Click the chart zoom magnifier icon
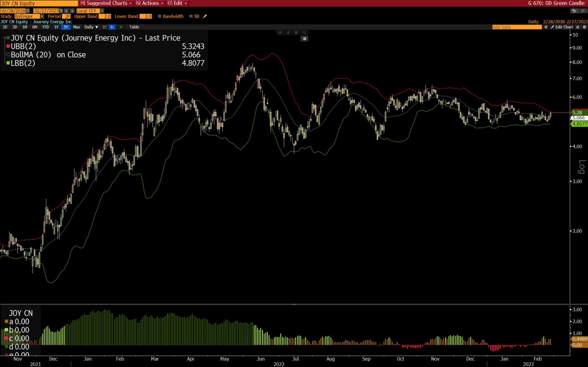Screen dimensions: 588x367 [x=304, y=32]
